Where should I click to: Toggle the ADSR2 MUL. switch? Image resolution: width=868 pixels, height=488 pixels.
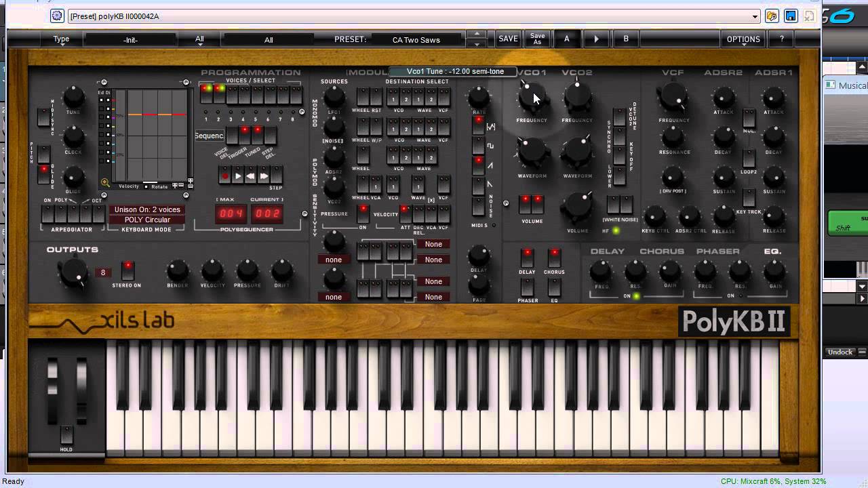749,118
